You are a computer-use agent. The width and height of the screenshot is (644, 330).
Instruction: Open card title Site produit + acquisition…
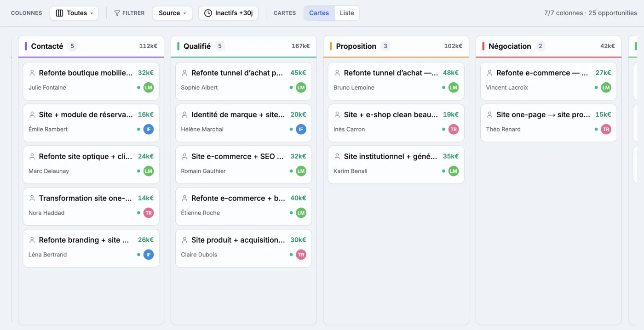[x=238, y=240]
